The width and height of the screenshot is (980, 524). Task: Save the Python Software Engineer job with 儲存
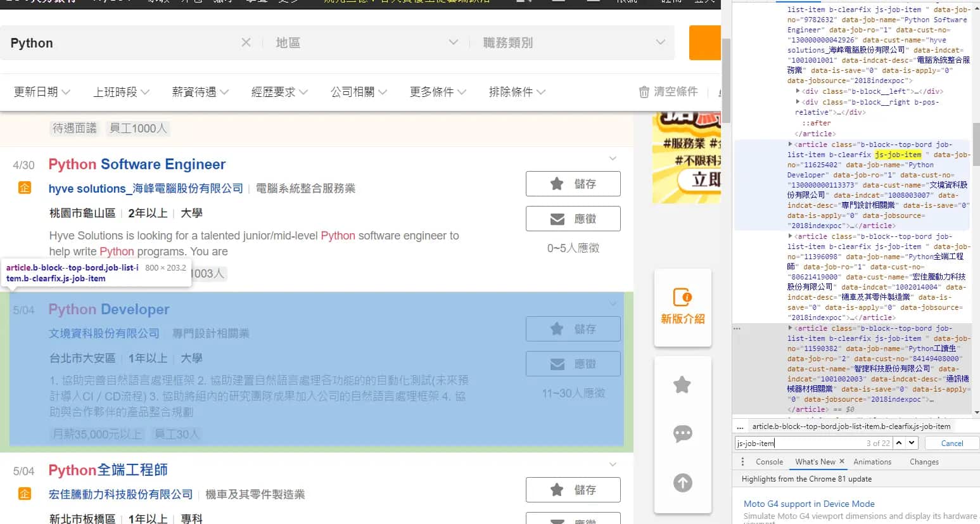click(573, 184)
